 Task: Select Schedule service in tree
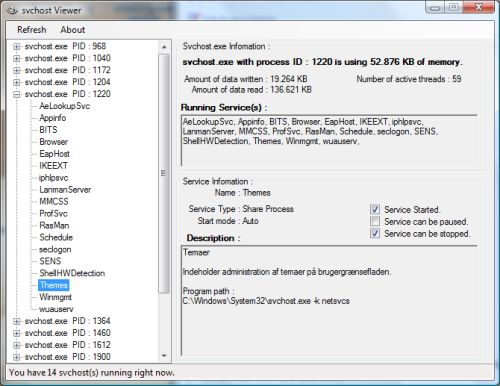click(56, 237)
